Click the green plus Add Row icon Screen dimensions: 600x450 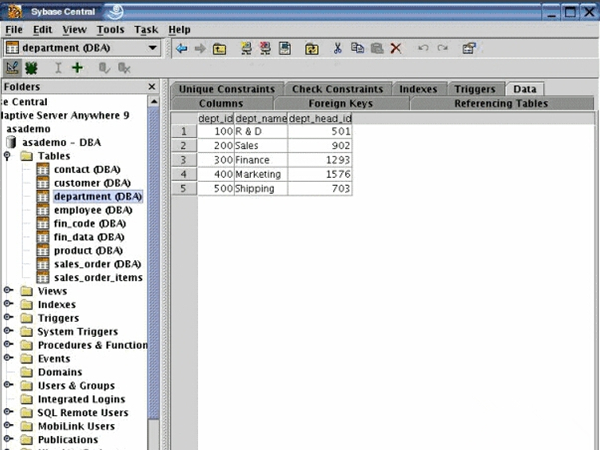77,68
